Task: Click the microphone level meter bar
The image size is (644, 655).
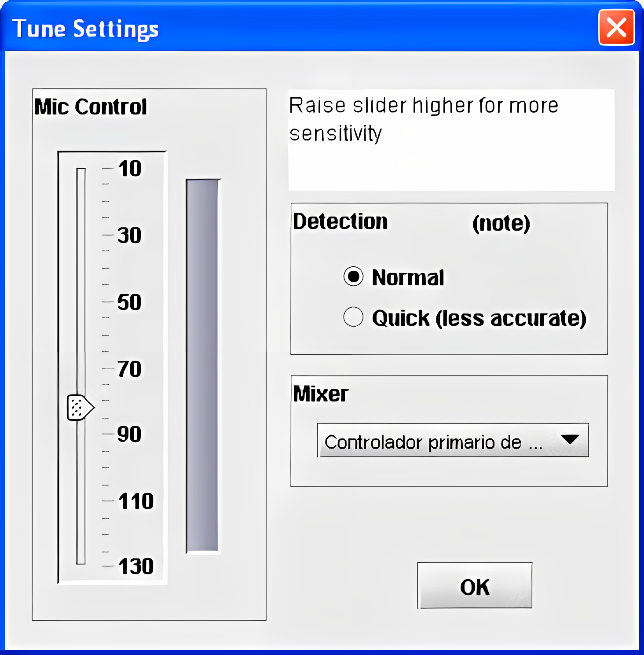Action: click(x=202, y=365)
